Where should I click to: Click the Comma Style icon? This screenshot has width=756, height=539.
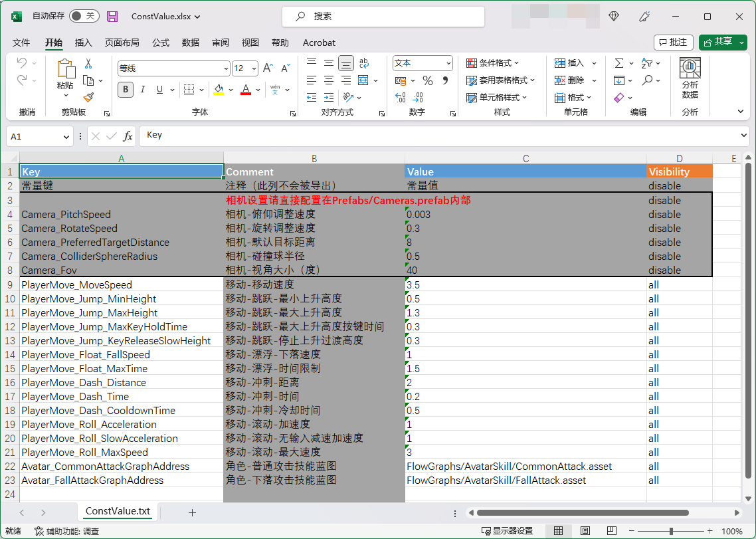coord(445,80)
